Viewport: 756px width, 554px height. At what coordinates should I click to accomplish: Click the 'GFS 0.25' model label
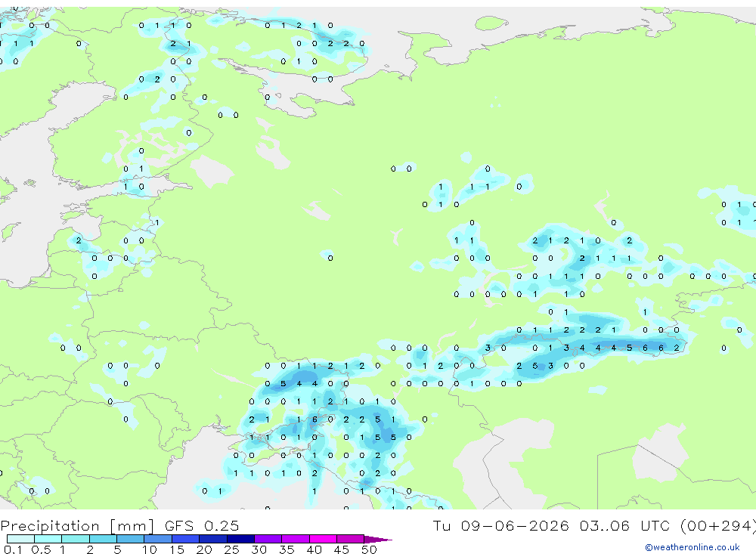point(202,525)
